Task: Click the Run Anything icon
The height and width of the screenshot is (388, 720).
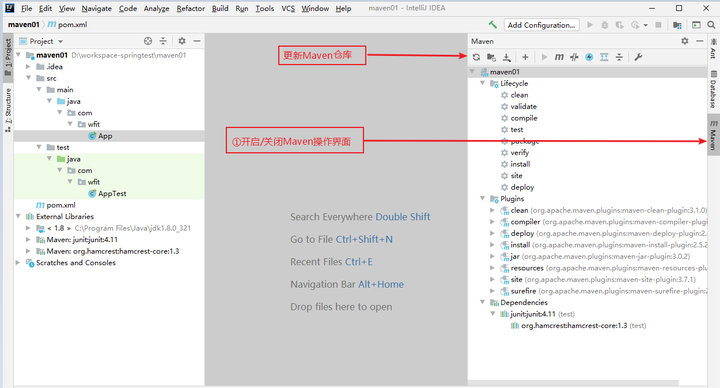Action: [697, 25]
